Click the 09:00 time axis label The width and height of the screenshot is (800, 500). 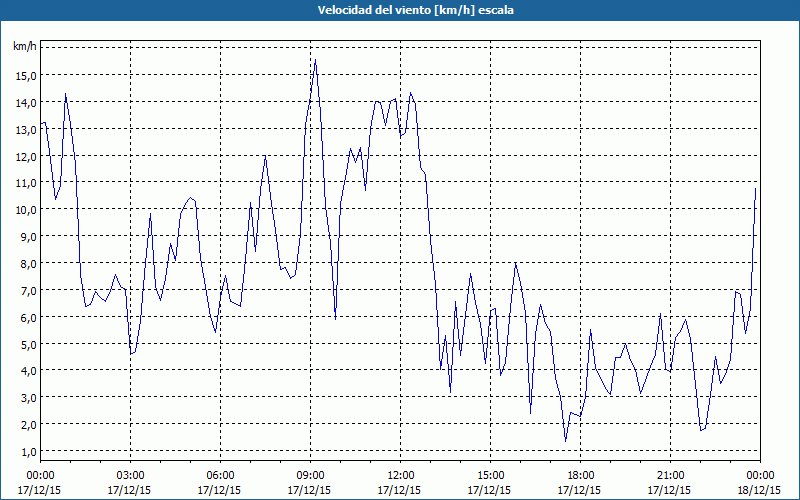point(310,476)
